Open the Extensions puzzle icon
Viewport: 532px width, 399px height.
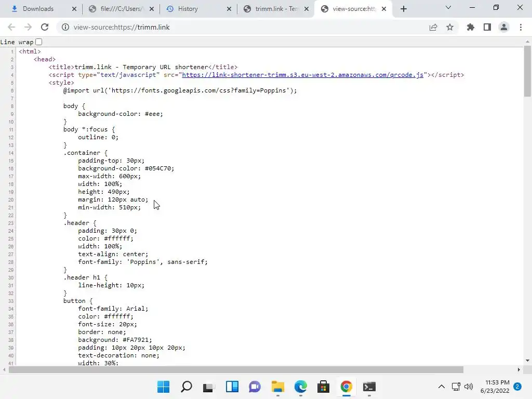[x=471, y=27]
